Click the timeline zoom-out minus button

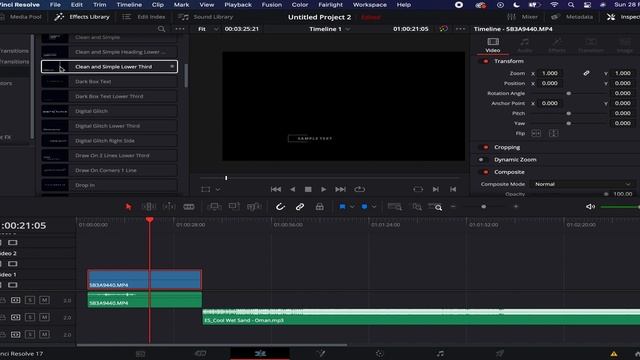point(453,207)
